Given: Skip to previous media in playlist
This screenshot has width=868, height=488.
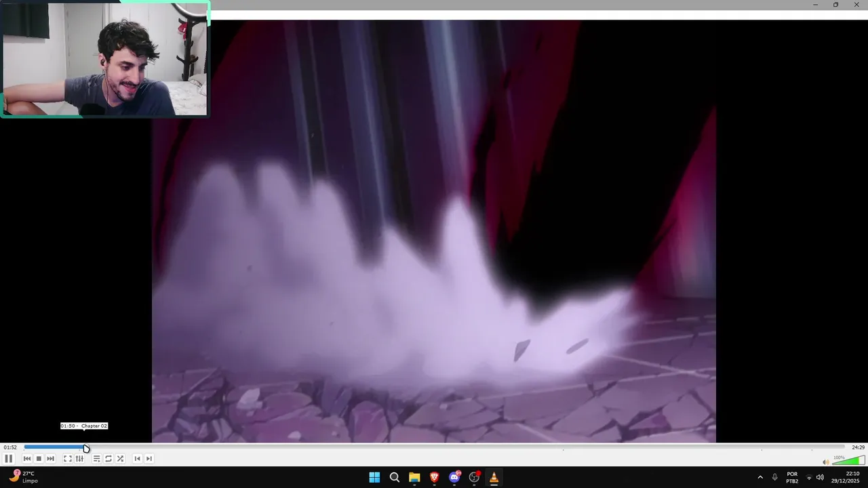Looking at the screenshot, I should point(27,459).
